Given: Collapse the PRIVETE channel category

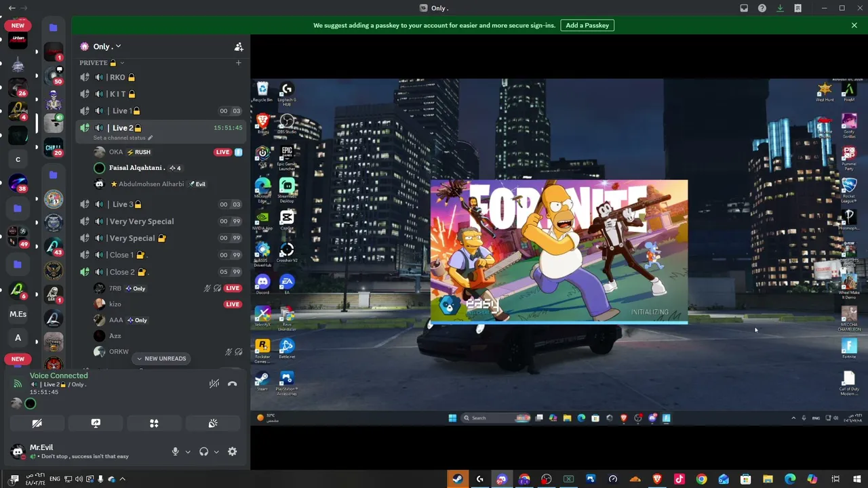Looking at the screenshot, I should pos(102,63).
